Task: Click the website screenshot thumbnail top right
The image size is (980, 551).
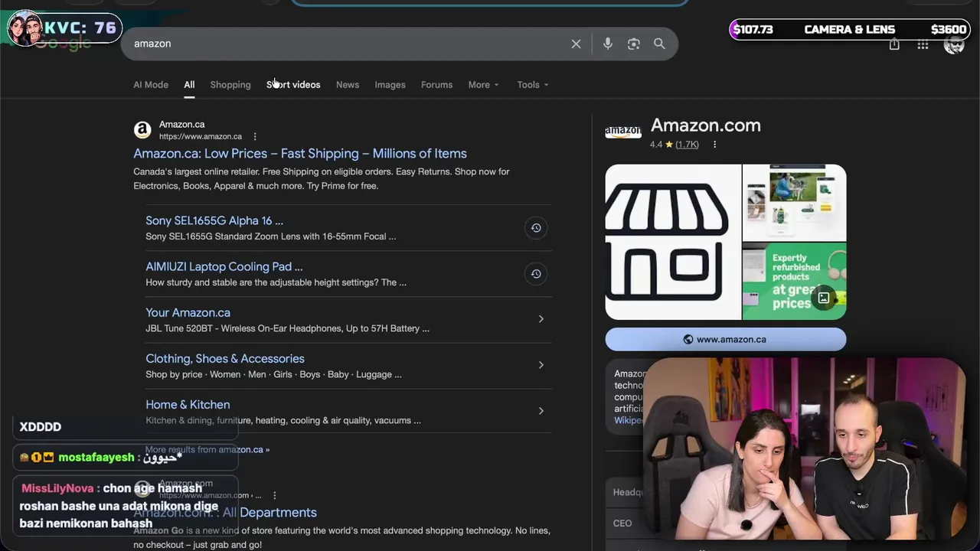Action: 795,203
